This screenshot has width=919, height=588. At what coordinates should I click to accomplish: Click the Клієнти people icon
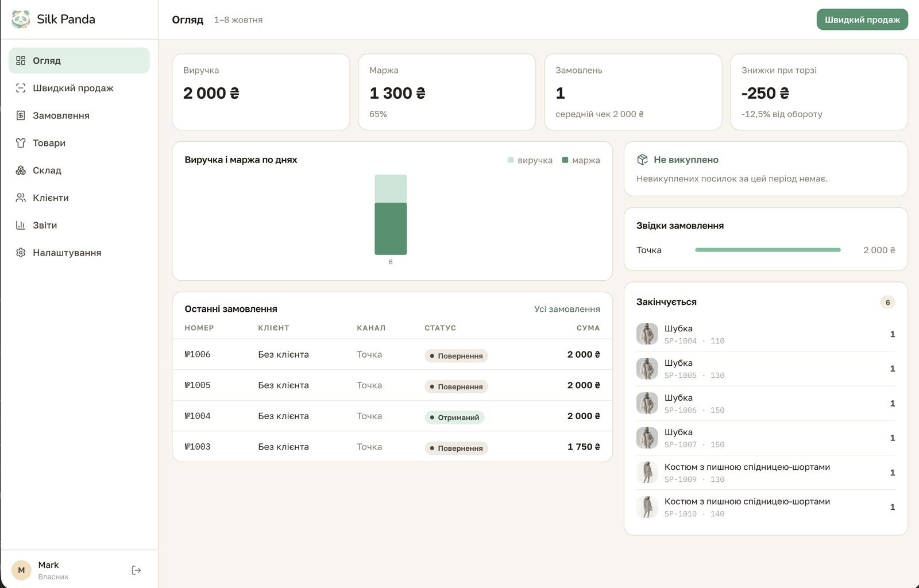pos(21,198)
